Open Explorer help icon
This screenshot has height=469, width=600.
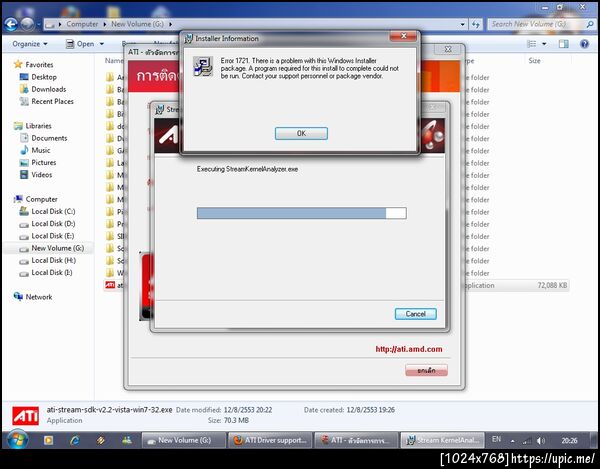584,44
